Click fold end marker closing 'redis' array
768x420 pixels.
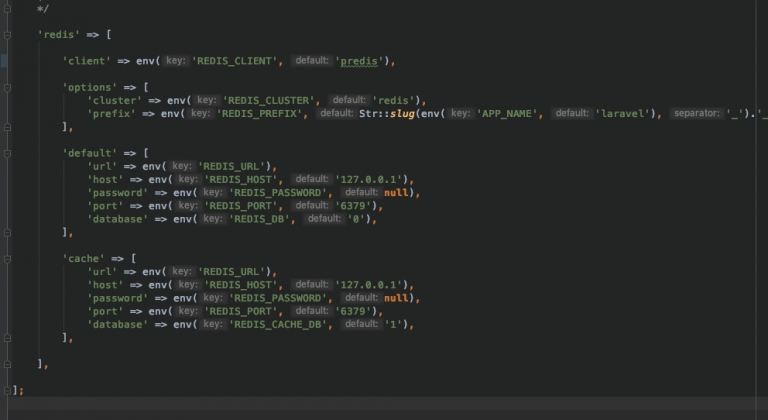[x=7, y=364]
